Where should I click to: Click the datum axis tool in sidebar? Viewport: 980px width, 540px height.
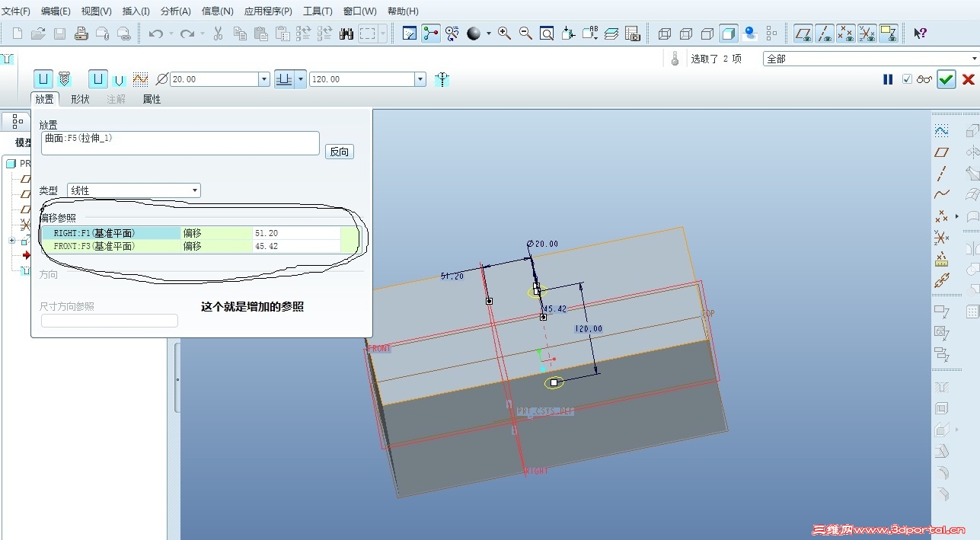point(942,173)
